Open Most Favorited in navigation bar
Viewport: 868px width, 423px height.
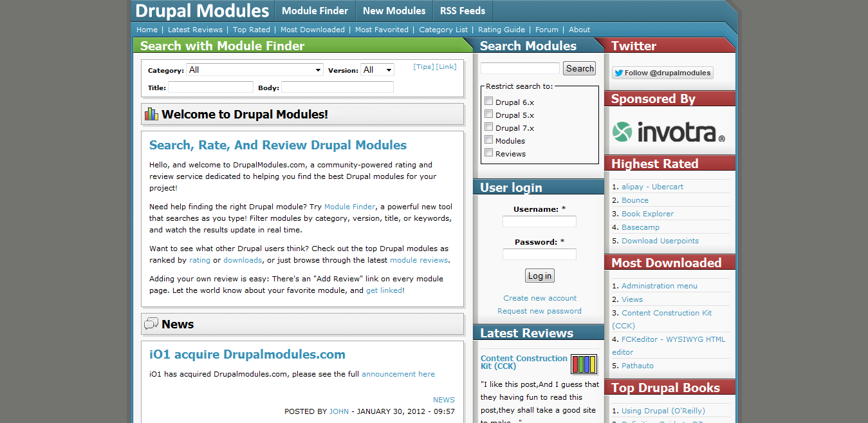tap(382, 30)
